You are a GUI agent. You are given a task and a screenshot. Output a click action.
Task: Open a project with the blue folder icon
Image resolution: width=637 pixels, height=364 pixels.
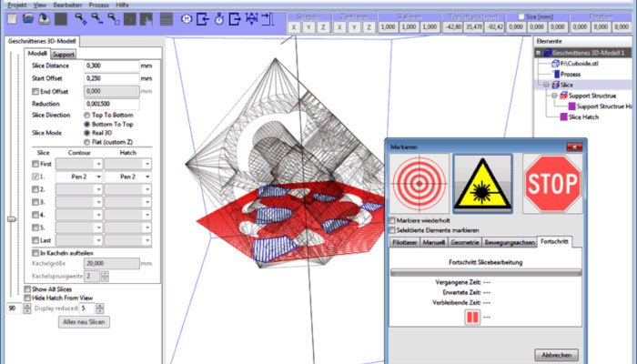27,19
